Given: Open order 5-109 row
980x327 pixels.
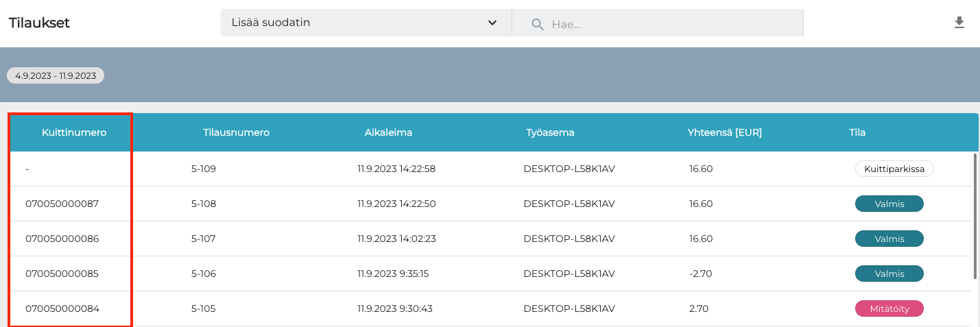Looking at the screenshot, I should (203, 169).
